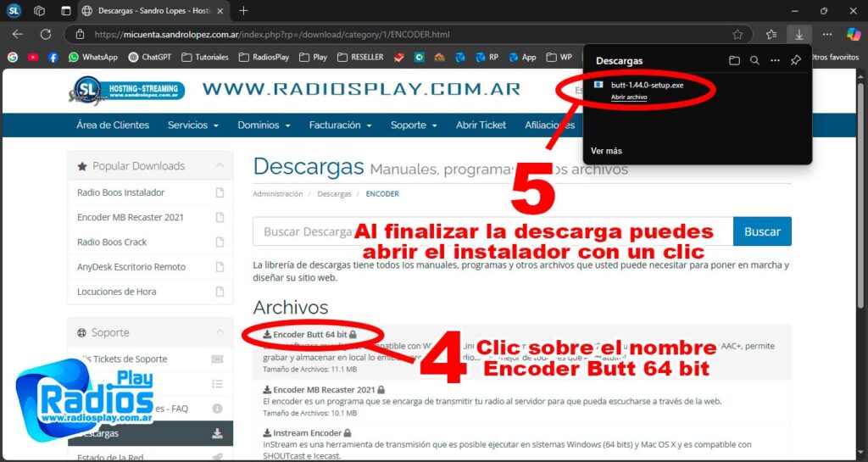Collapse the Popular Downloads panel chevron
Viewport: 868px width, 462px height.
[220, 165]
